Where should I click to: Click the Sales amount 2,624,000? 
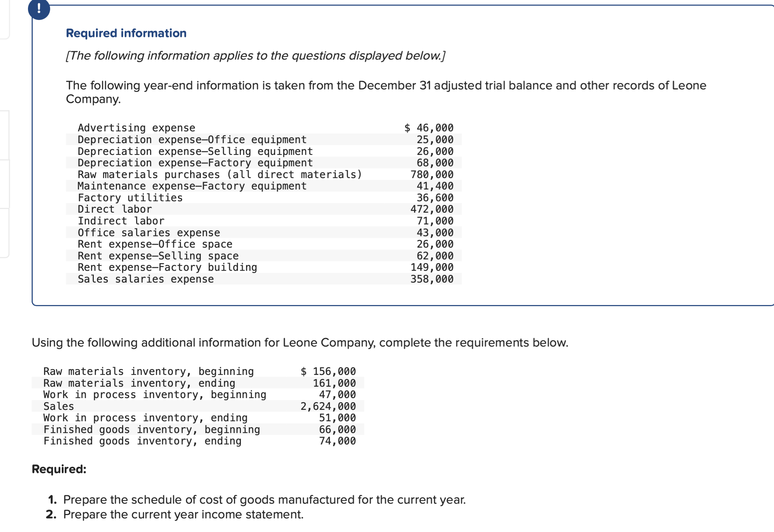tap(328, 406)
